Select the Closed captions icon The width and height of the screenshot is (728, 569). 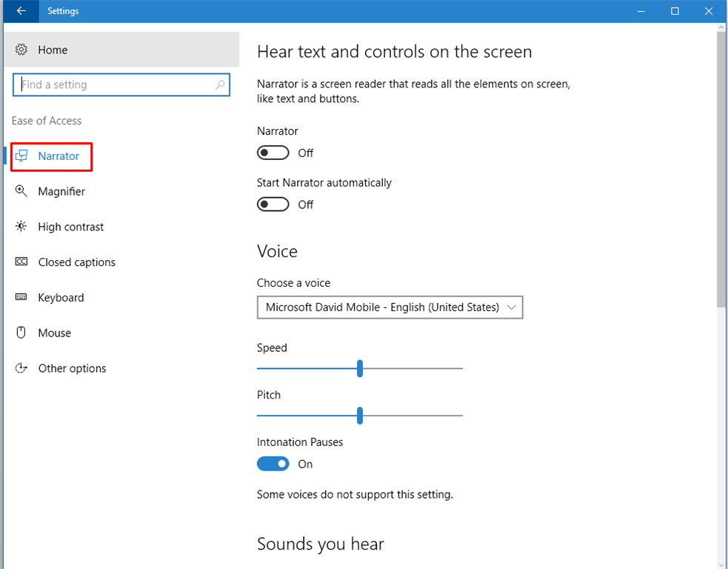click(x=21, y=262)
